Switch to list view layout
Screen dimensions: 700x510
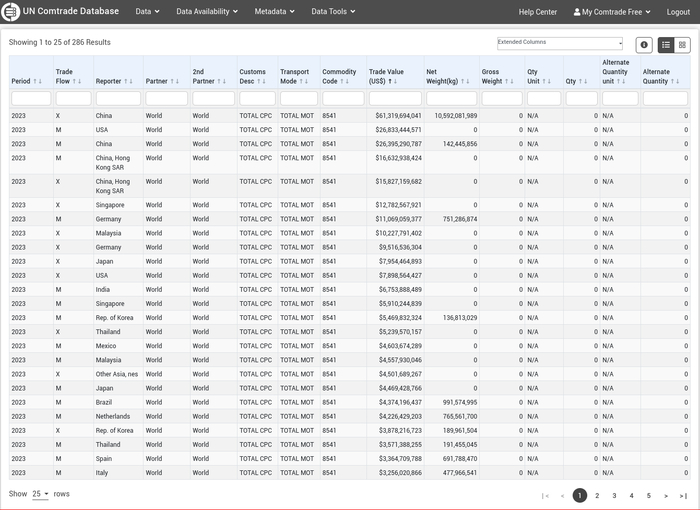pyautogui.click(x=666, y=45)
